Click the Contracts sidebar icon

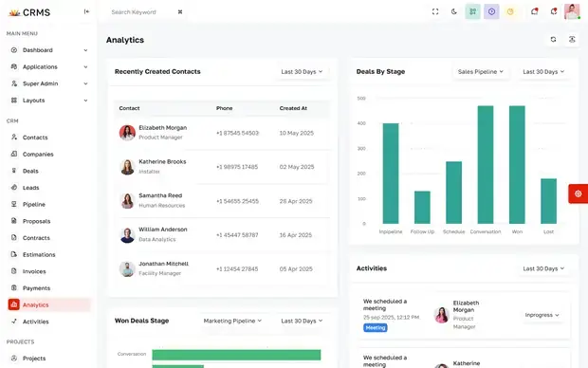tap(14, 237)
